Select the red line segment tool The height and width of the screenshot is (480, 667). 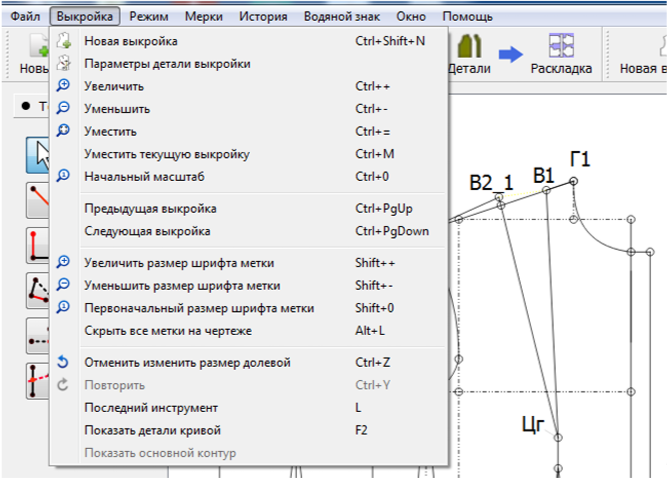pos(38,200)
